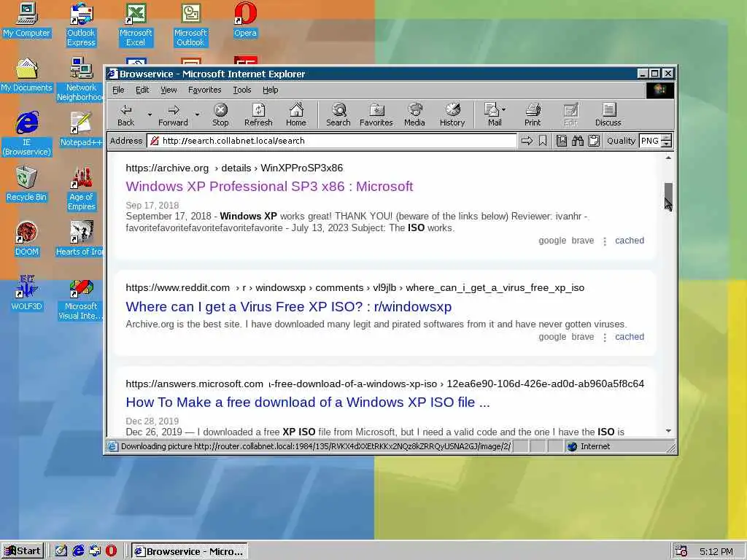The image size is (747, 560).
Task: Click the binoculars find icon
Action: pos(578,141)
